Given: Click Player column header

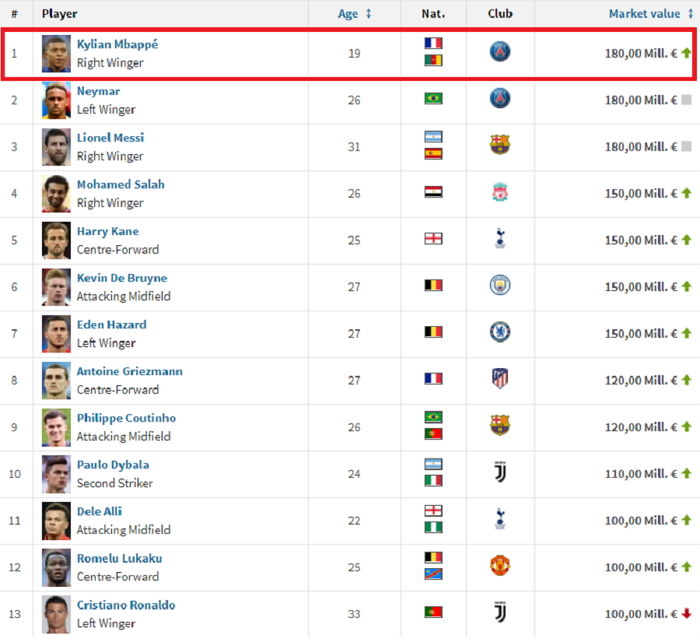Looking at the screenshot, I should 60,14.
